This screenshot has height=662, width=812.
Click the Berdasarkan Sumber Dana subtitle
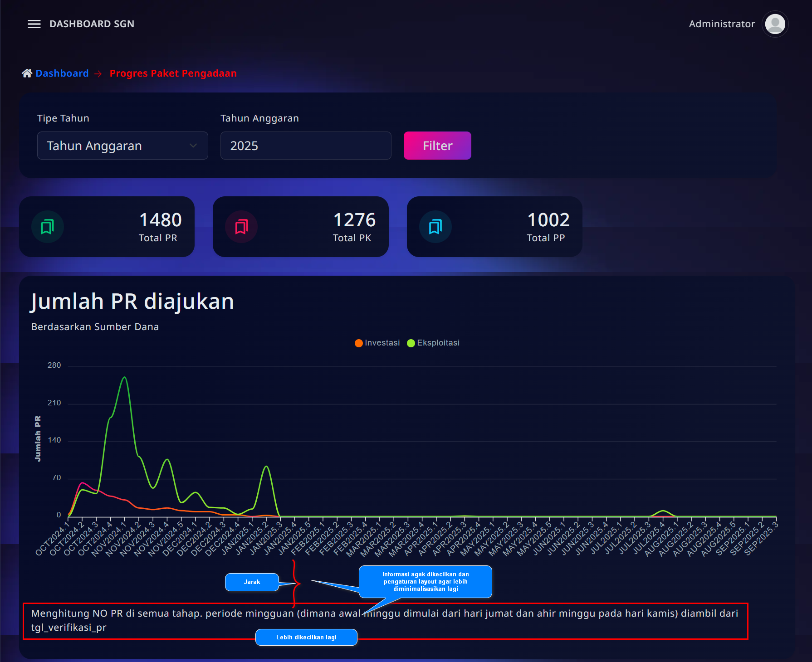tap(95, 327)
